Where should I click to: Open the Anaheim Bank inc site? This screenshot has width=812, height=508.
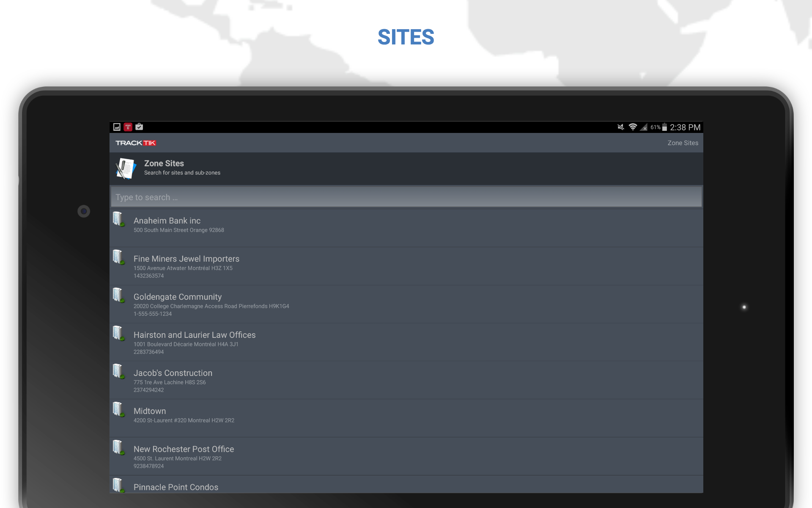point(167,221)
